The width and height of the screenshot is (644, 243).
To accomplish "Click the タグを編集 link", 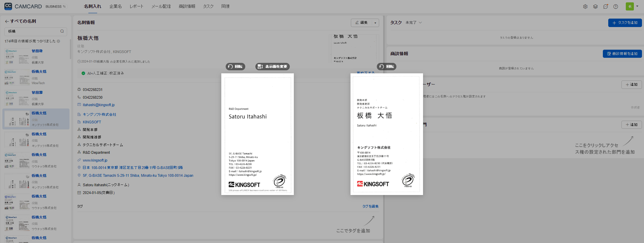I will pos(370,206).
